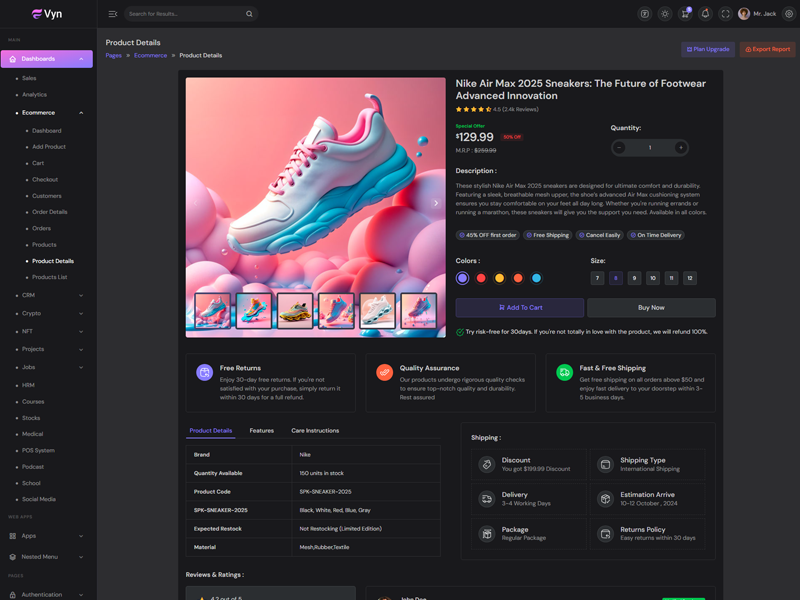Toggle the sidebar hamburger menu icon
The image size is (800, 600).
click(112, 14)
